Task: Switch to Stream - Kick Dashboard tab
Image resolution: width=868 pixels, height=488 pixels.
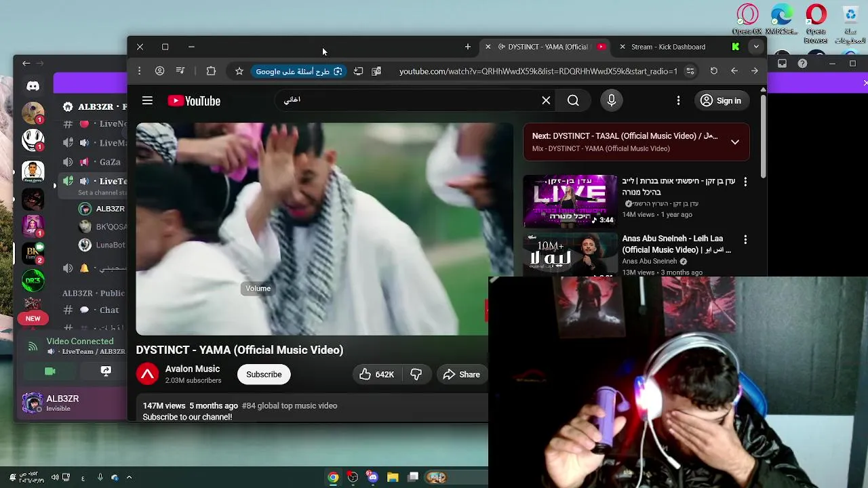Action: [x=668, y=47]
